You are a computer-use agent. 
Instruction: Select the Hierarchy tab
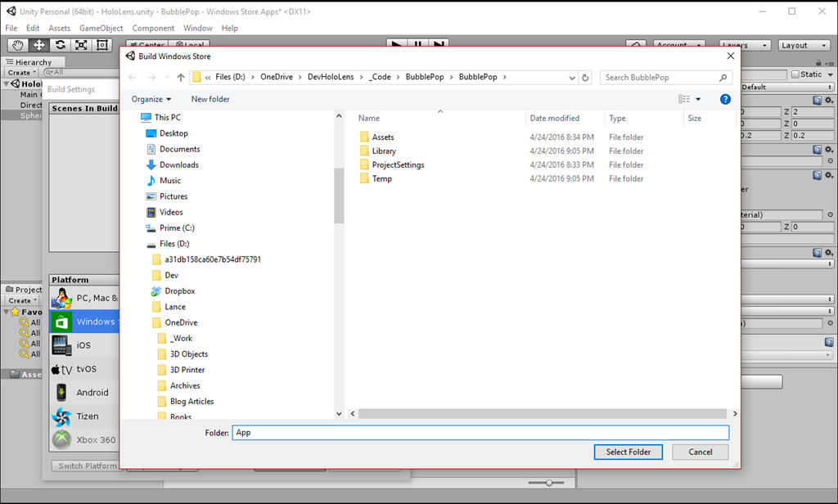(x=33, y=62)
